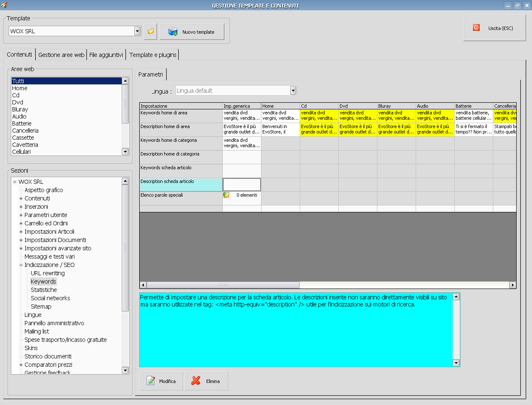Switch to Gestione aree web tab
Viewport: 532px width, 405px height.
(61, 55)
